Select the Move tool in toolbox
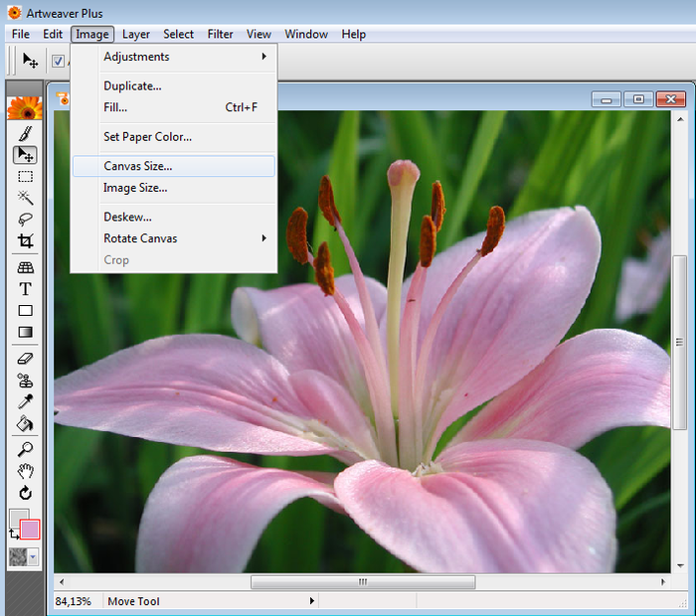The width and height of the screenshot is (696, 616). (x=25, y=155)
